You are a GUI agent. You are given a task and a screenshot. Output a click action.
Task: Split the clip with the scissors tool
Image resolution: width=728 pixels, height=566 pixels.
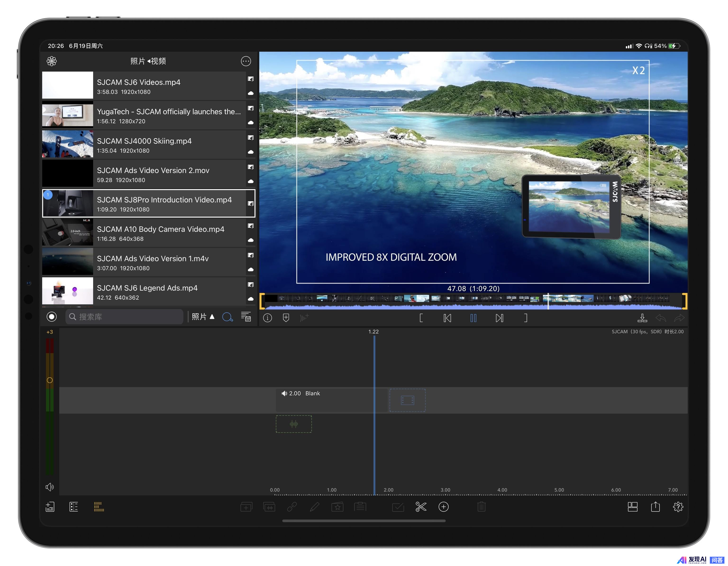point(421,507)
